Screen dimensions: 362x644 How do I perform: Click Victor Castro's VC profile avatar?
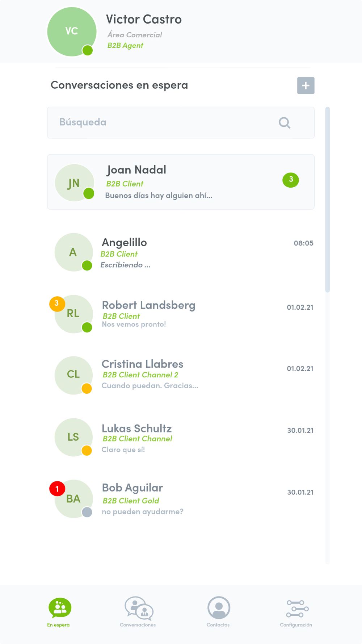point(72,32)
